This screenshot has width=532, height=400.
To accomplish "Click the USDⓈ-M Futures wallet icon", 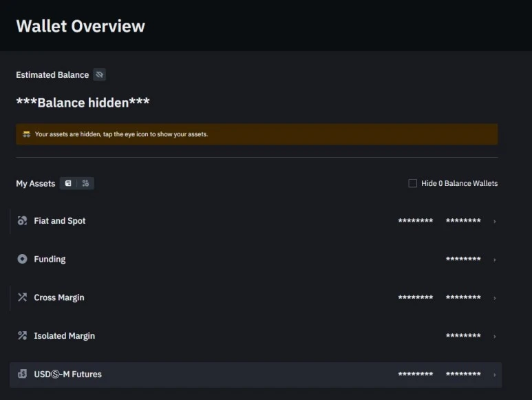I will pos(22,374).
